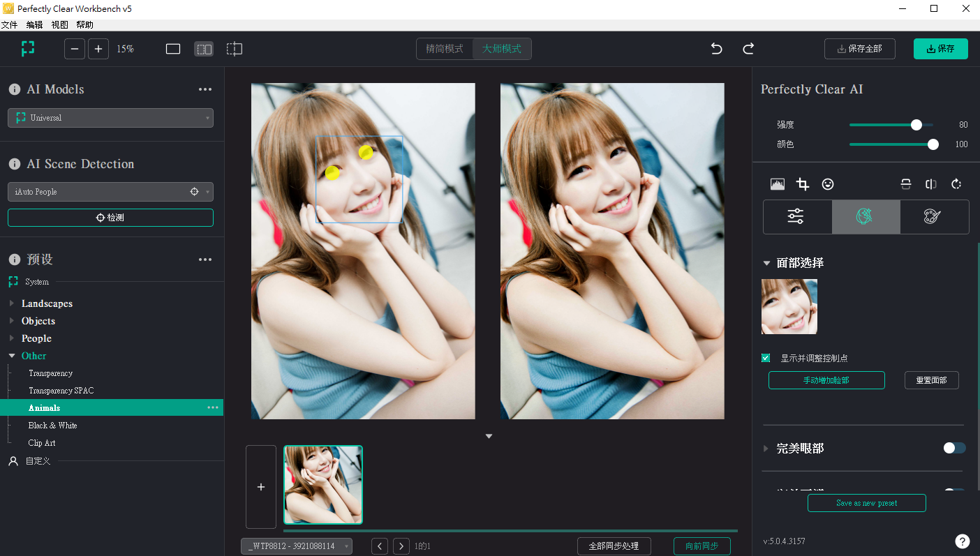This screenshot has width=980, height=556.
Task: Click the green 保存 button
Action: tap(940, 49)
